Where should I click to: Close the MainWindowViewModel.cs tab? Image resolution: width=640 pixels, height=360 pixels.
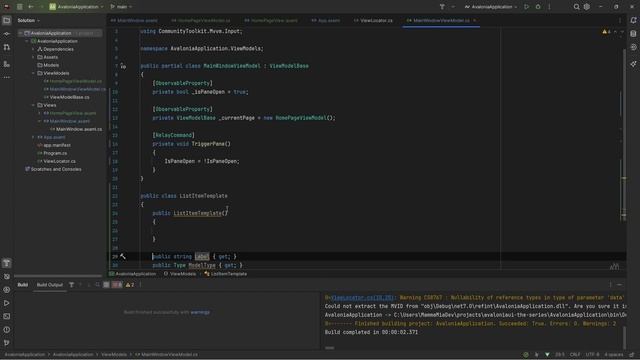pos(475,20)
